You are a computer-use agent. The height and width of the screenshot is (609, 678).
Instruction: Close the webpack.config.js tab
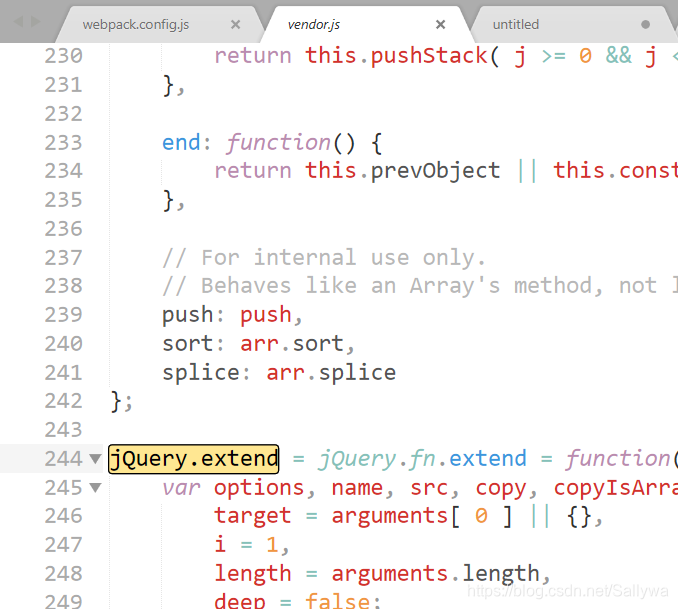[236, 25]
